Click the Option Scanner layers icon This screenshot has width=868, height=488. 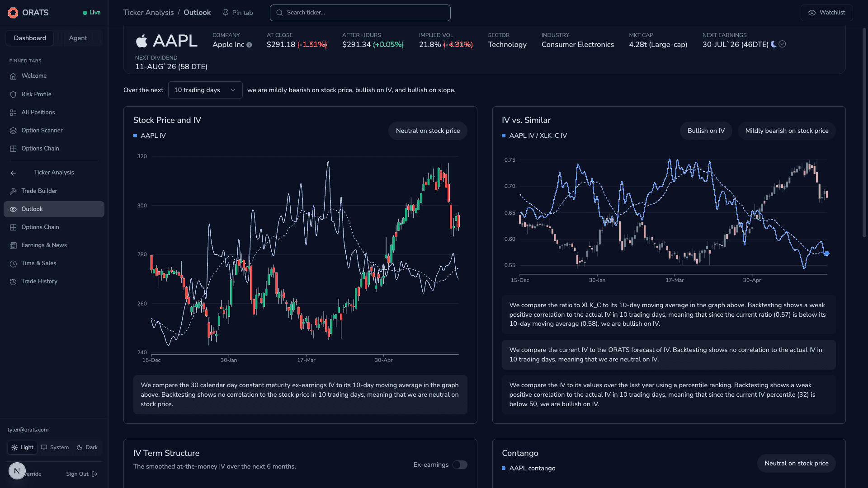click(x=13, y=131)
